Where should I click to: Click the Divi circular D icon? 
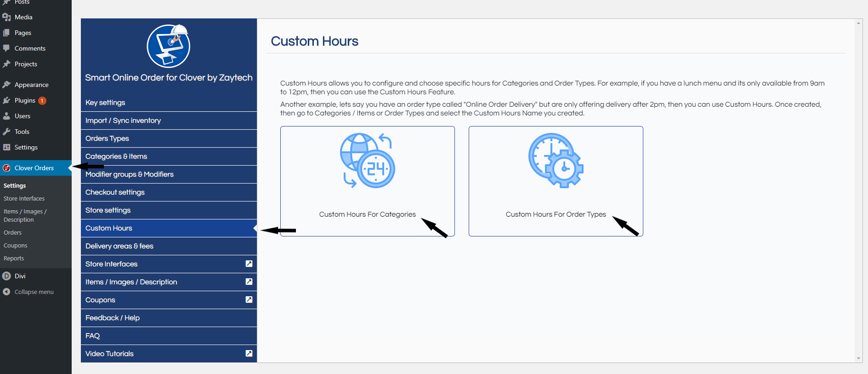pos(6,276)
